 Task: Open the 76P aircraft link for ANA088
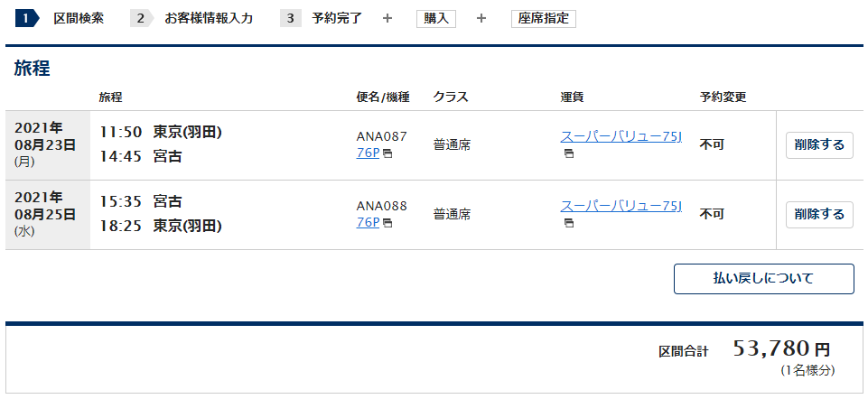(368, 222)
